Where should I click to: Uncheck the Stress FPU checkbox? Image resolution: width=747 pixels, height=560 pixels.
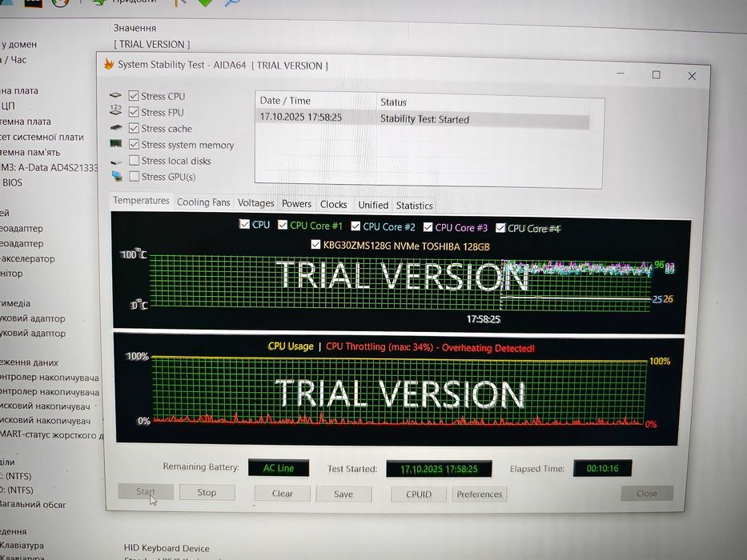click(134, 112)
